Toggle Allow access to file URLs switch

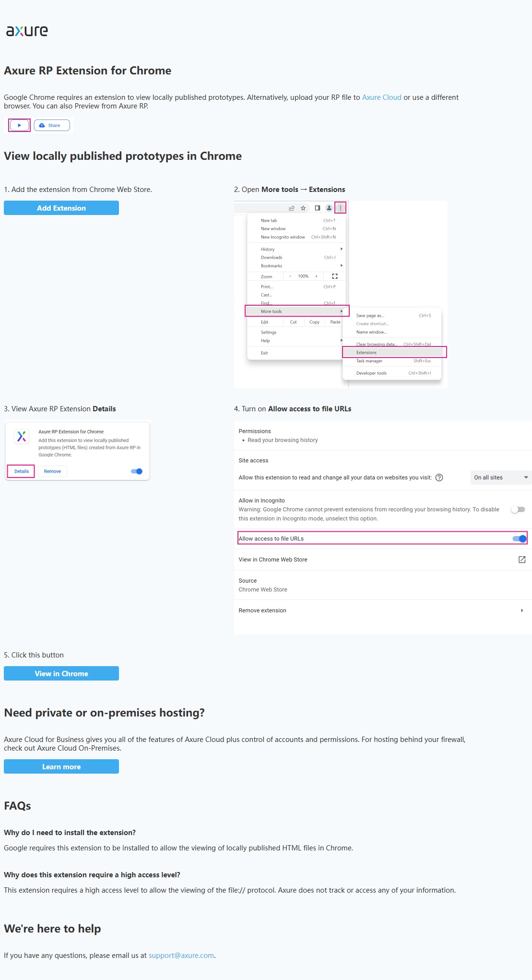[x=520, y=538]
